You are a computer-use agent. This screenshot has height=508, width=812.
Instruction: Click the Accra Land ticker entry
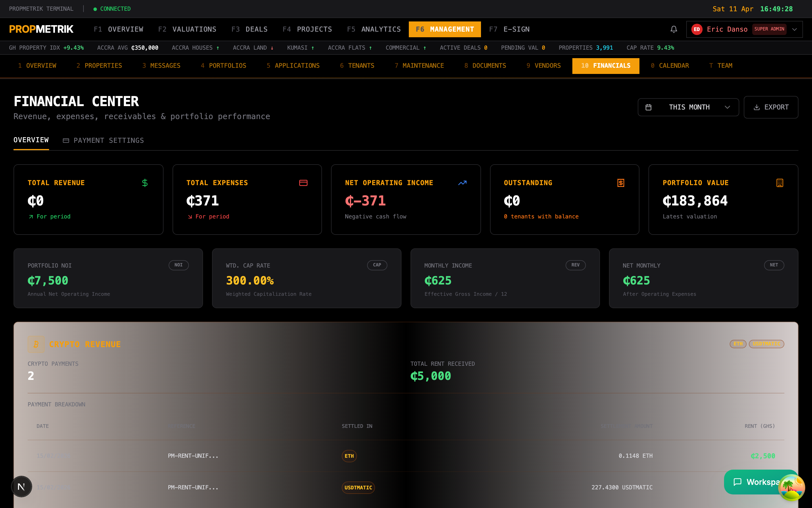tap(253, 48)
